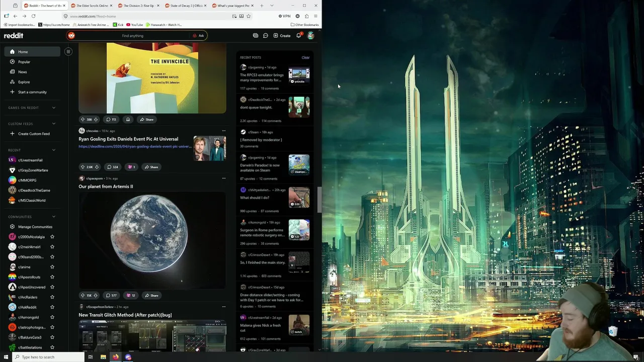
Task: Open the Ryan Gosling post thumbnail
Action: pos(210,148)
